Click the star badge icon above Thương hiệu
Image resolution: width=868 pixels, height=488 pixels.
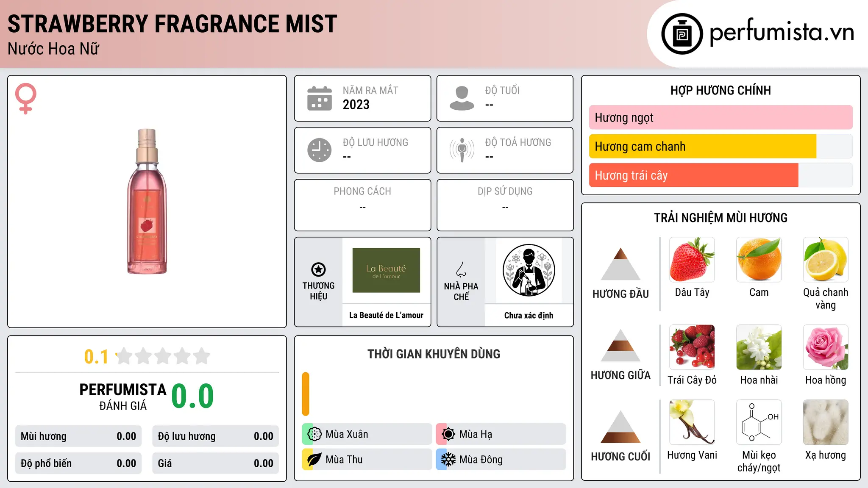(318, 269)
